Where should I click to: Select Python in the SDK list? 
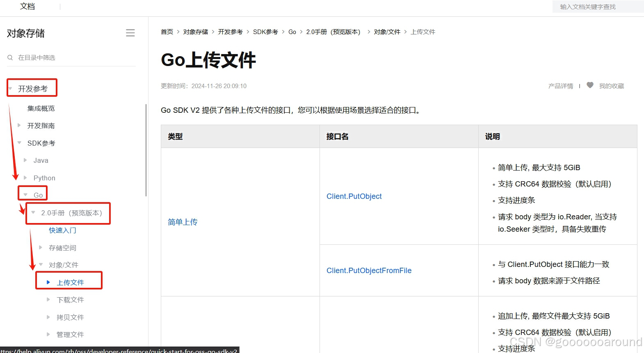44,178
